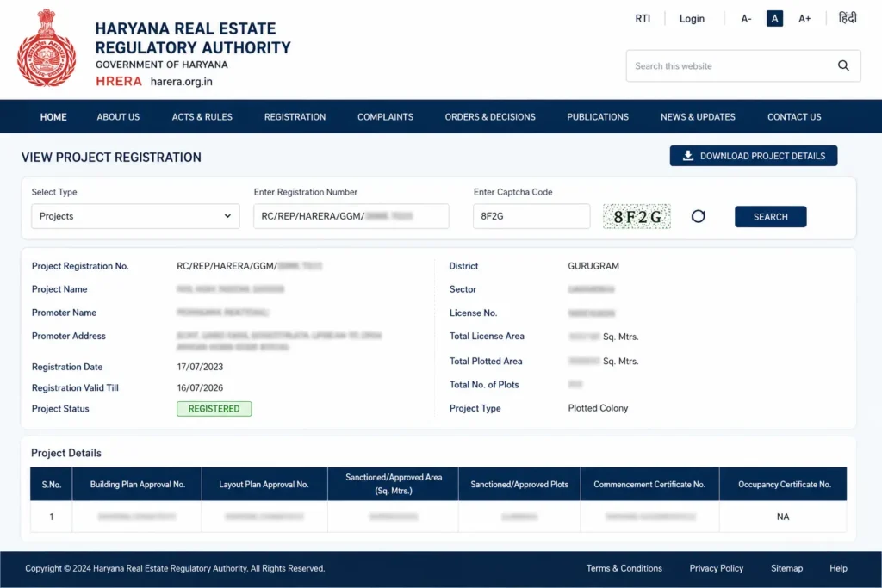Click Occupancy Certificate No. header
The height and width of the screenshot is (588, 882).
(x=784, y=484)
